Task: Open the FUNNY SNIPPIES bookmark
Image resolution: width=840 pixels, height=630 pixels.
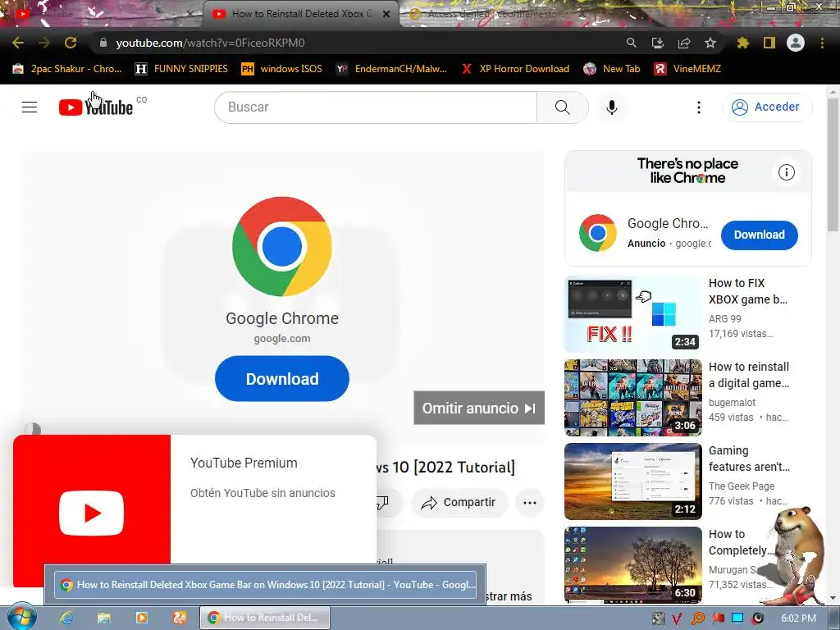Action: [181, 69]
